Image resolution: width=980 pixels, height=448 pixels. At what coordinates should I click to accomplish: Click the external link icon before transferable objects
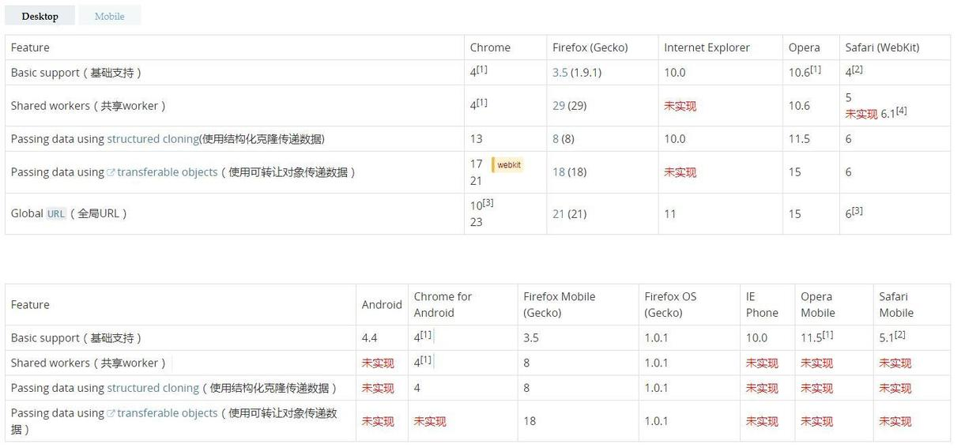tap(111, 172)
